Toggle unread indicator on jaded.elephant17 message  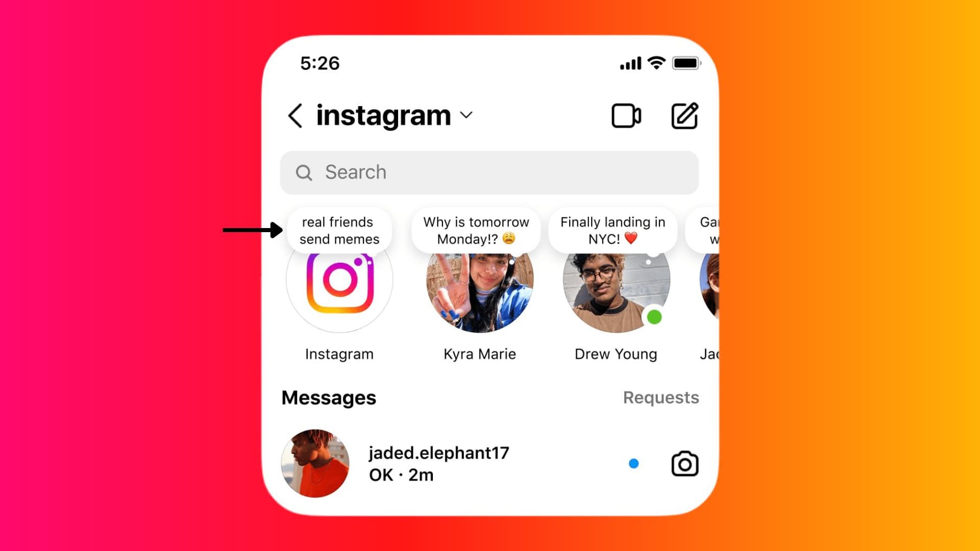[x=633, y=464]
